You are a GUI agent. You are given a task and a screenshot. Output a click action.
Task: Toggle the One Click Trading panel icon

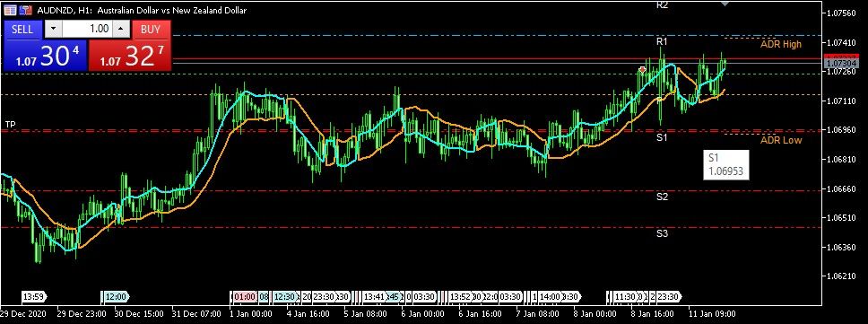[x=25, y=10]
